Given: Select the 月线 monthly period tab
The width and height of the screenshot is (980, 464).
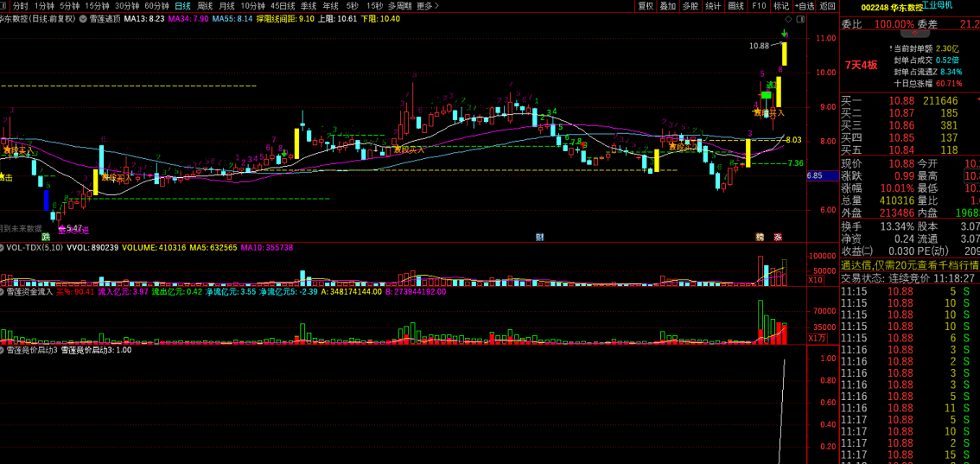Looking at the screenshot, I should pyautogui.click(x=226, y=6).
